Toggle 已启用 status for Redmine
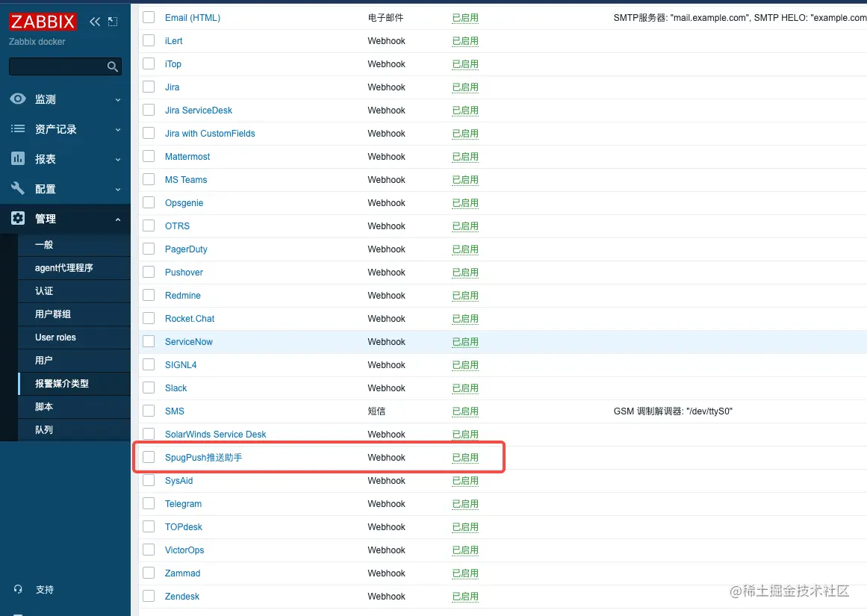The height and width of the screenshot is (616, 867). (465, 295)
